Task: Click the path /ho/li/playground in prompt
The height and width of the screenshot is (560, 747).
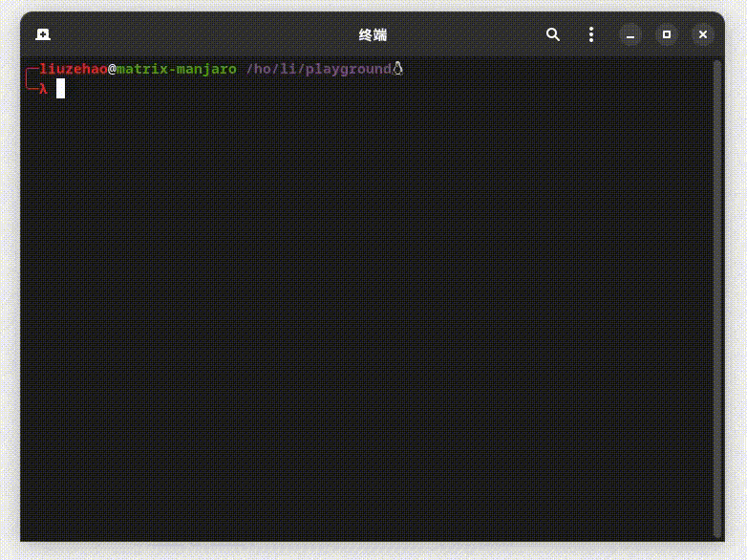Action: point(319,69)
